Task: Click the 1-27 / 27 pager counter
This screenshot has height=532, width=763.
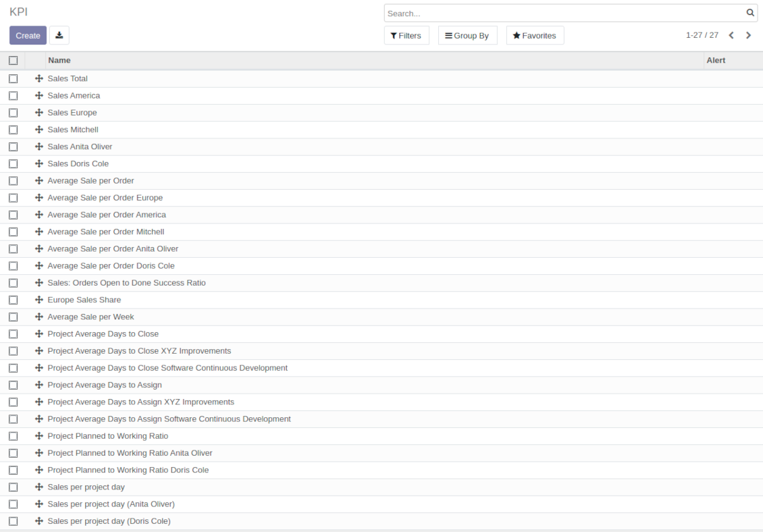Action: (x=702, y=35)
